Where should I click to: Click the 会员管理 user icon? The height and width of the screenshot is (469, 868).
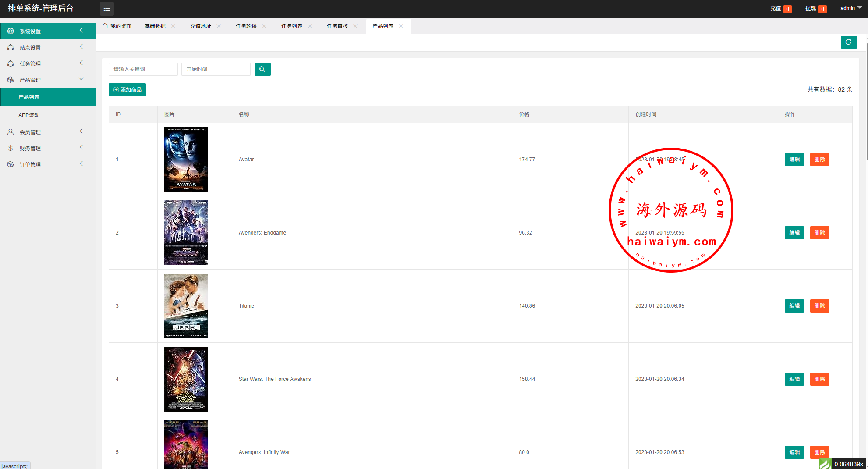click(x=11, y=132)
